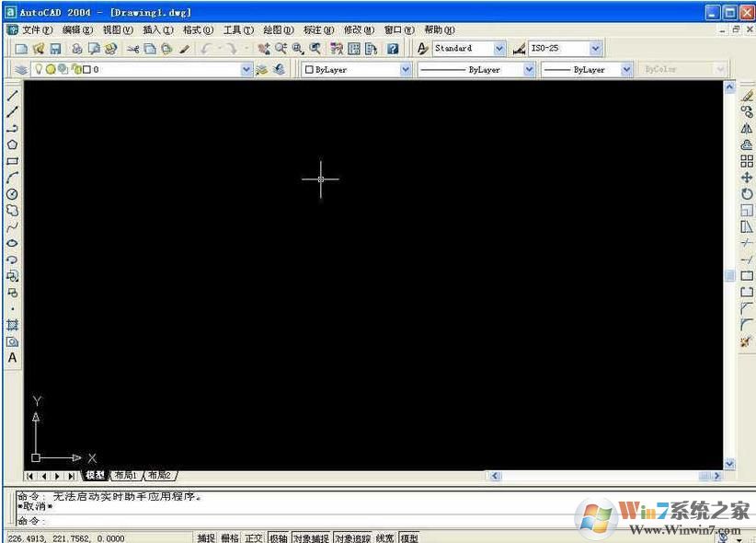Switch to the 布局1 layout tab

[124, 476]
